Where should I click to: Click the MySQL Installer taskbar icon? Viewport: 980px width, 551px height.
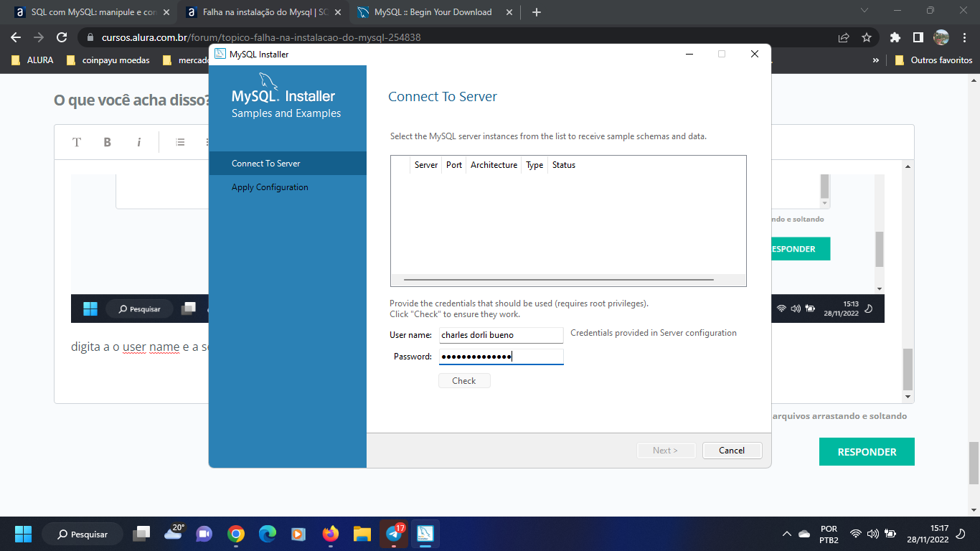click(x=425, y=534)
